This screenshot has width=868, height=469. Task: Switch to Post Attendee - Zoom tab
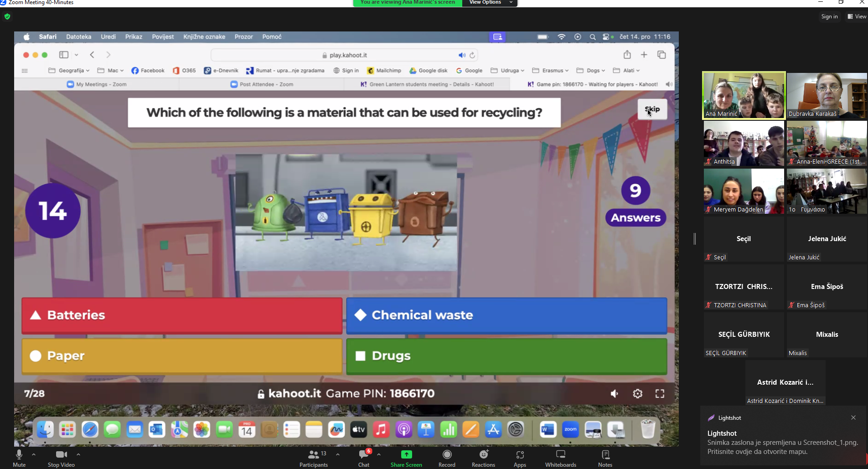coord(262,84)
